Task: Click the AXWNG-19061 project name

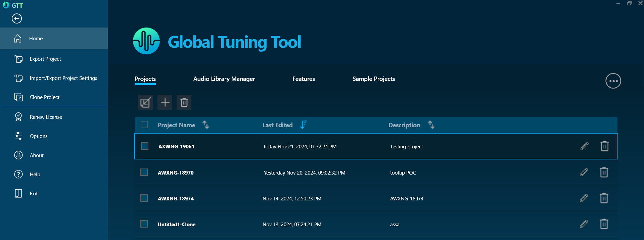Action: coord(176,147)
